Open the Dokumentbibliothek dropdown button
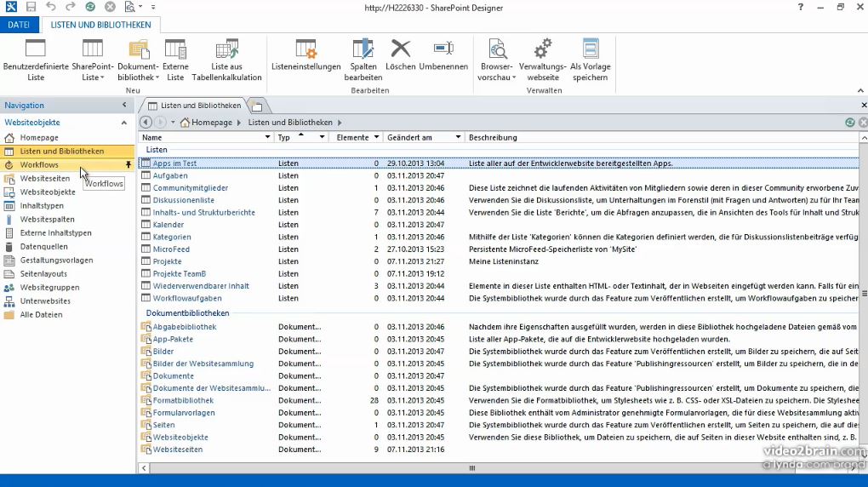Screen dimensions: 868x487 [138, 60]
